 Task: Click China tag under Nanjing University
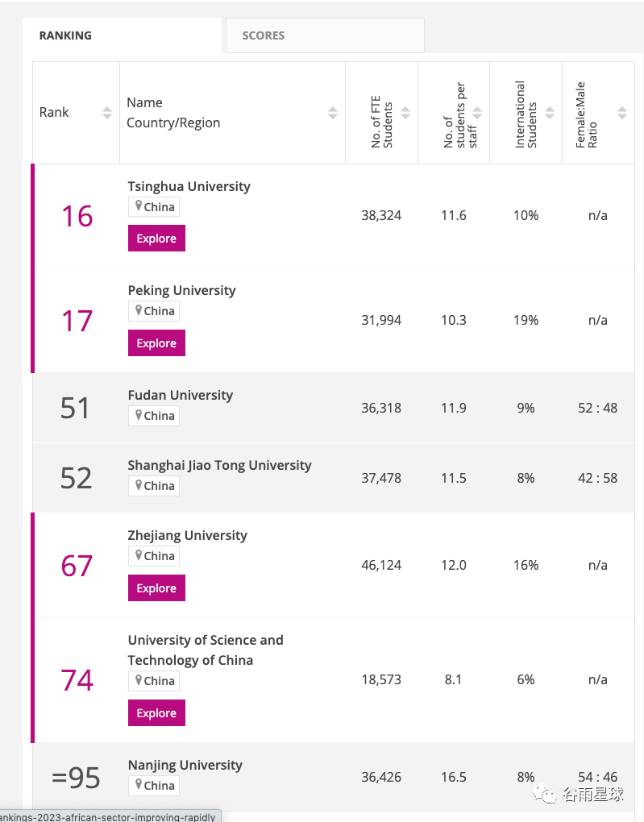pos(154,785)
